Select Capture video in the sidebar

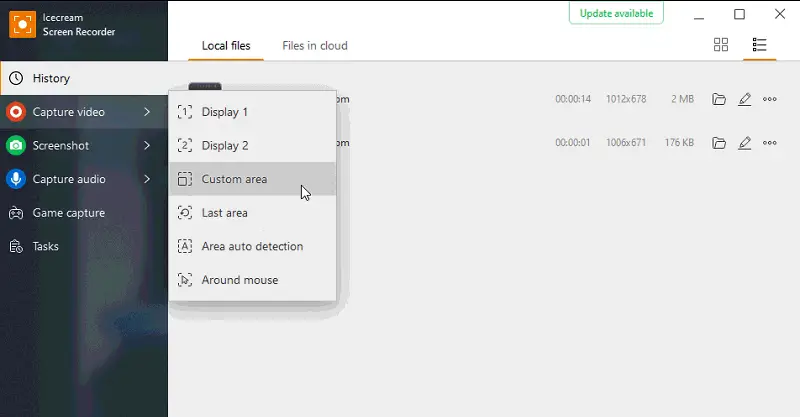tap(84, 112)
